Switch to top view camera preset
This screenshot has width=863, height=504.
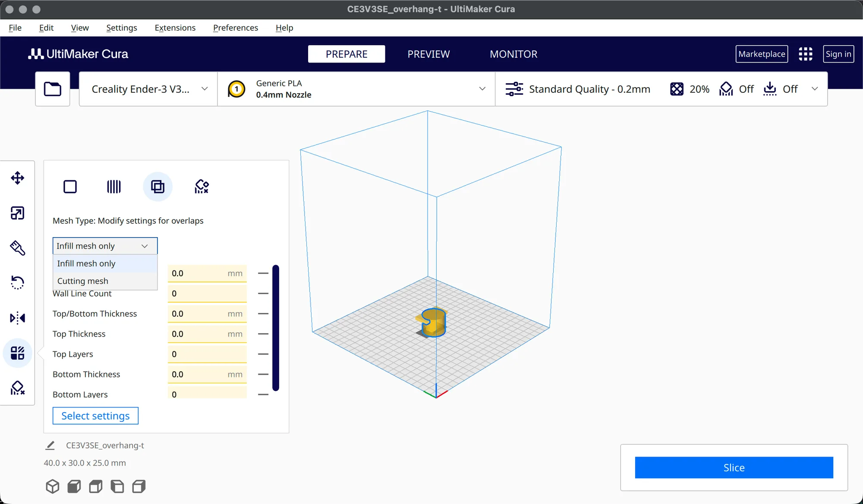[x=95, y=486]
